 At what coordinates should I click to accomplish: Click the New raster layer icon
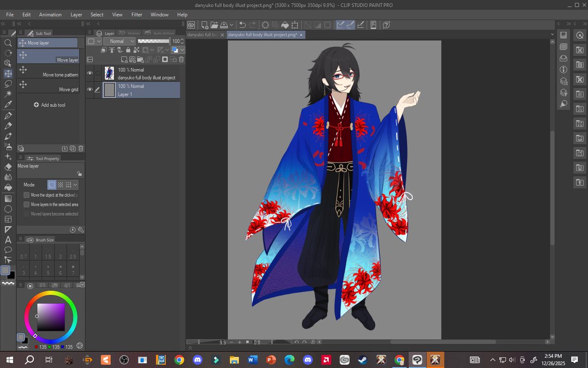[x=124, y=59]
